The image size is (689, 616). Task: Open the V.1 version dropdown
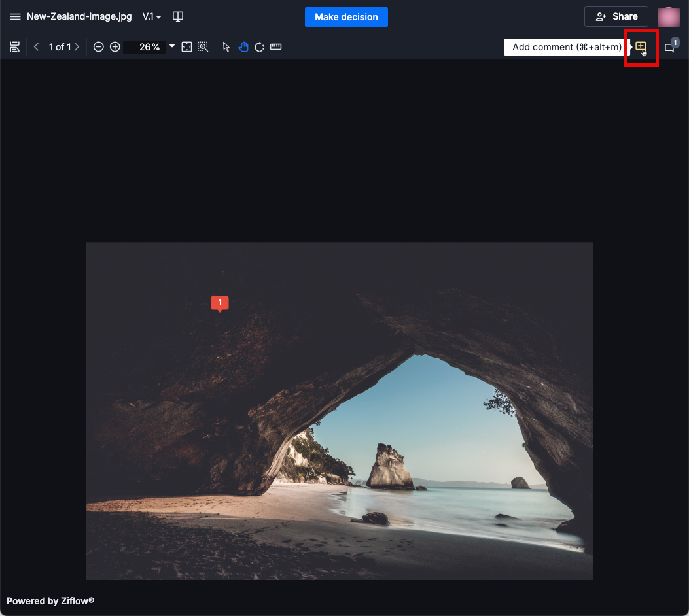152,17
